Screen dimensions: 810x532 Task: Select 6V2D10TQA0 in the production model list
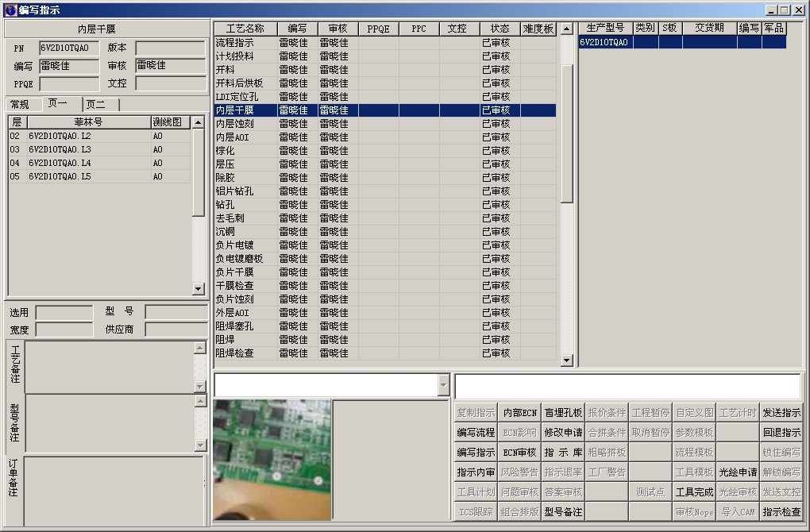pyautogui.click(x=682, y=42)
